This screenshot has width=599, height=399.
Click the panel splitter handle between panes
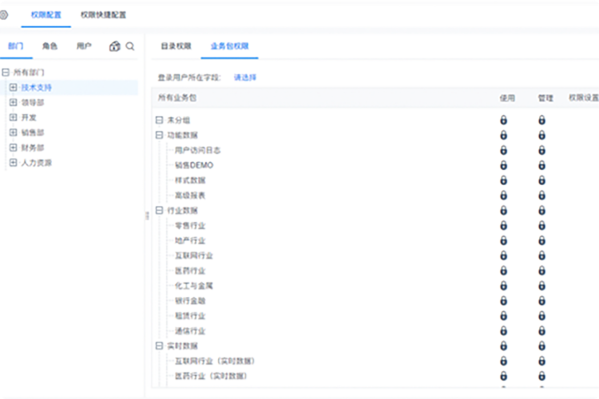[x=147, y=216]
